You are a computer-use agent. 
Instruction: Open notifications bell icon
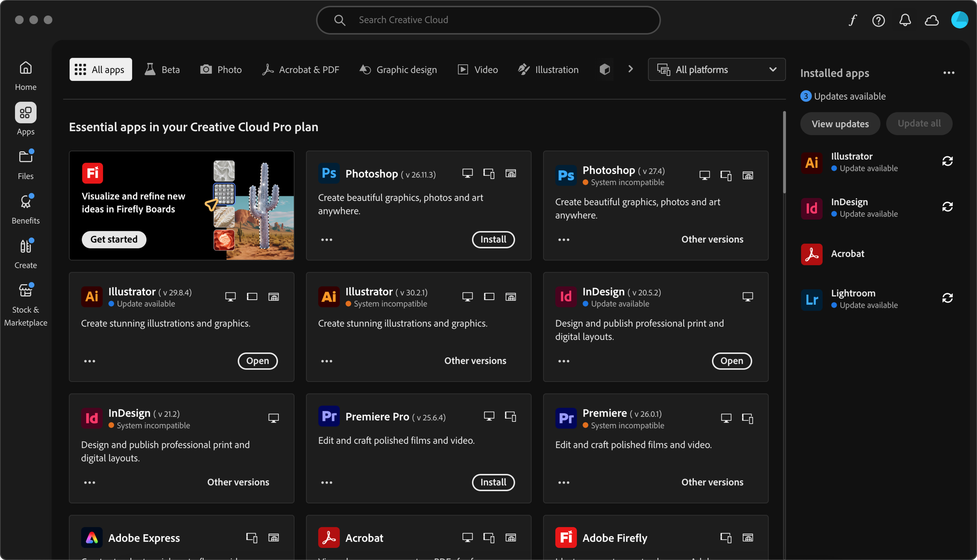[905, 20]
